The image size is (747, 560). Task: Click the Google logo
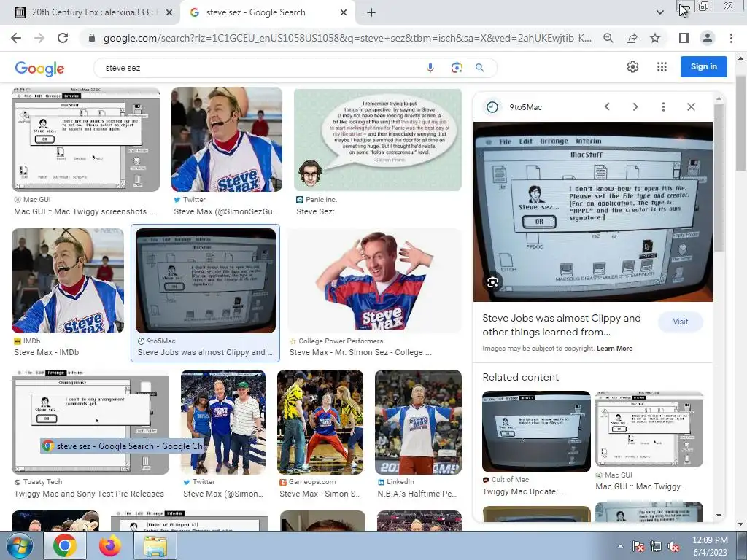(39, 68)
